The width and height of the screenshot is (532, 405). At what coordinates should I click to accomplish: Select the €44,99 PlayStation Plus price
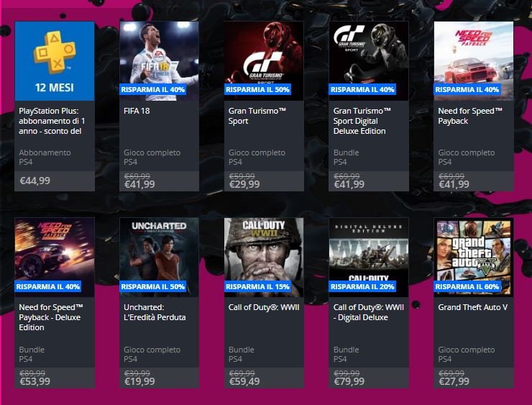point(35,181)
